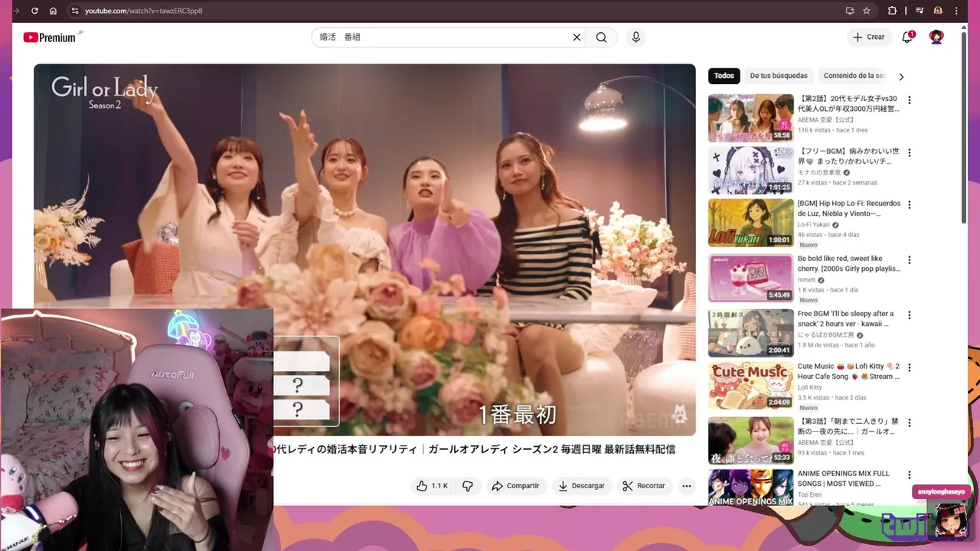Open Cute Music 2:04:09 thumbnail
Viewport: 980px width, 551px height.
pos(750,386)
